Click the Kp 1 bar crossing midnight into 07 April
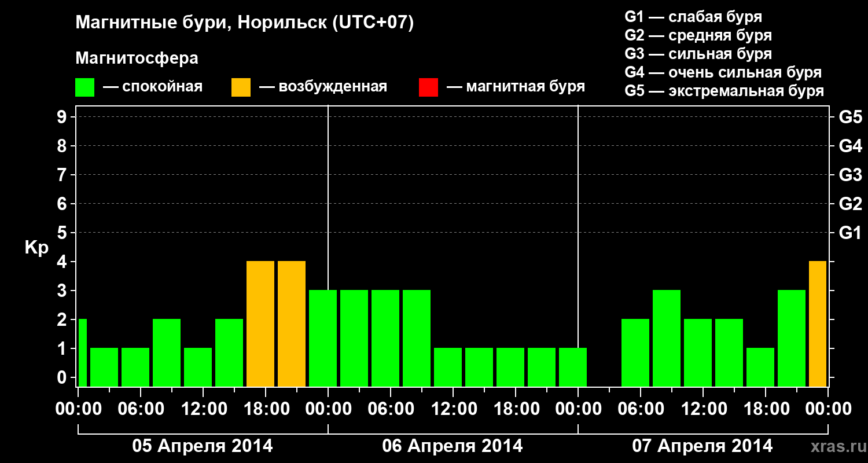The image size is (868, 463). [x=573, y=368]
